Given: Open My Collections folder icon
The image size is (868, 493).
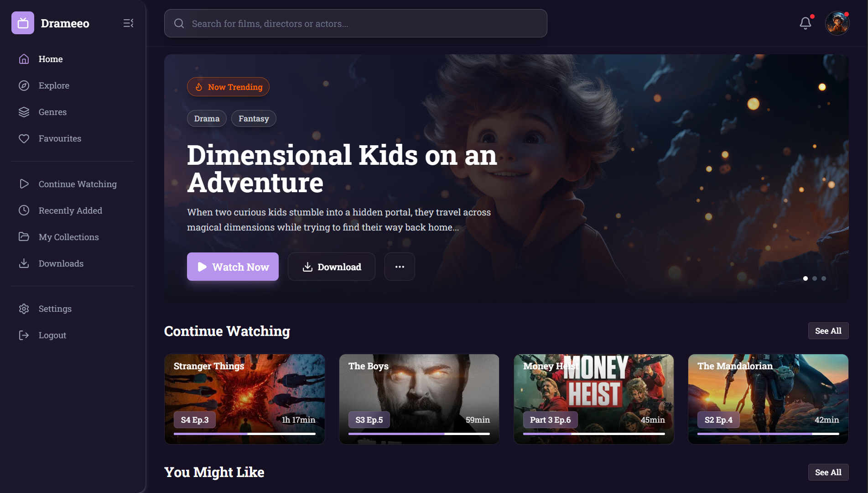Looking at the screenshot, I should [x=24, y=237].
